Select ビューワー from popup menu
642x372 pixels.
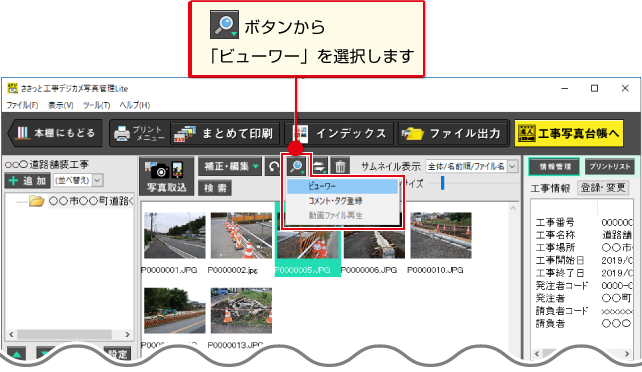click(x=342, y=186)
